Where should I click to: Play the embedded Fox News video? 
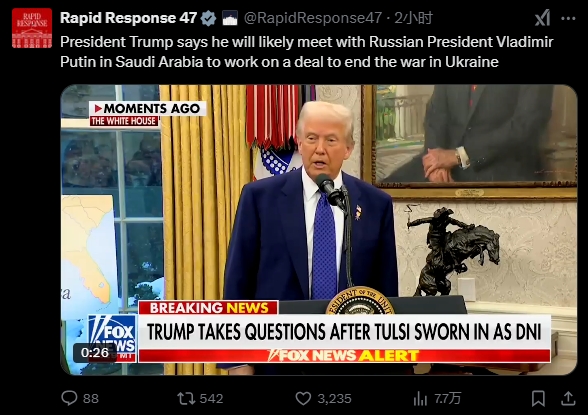tap(319, 230)
